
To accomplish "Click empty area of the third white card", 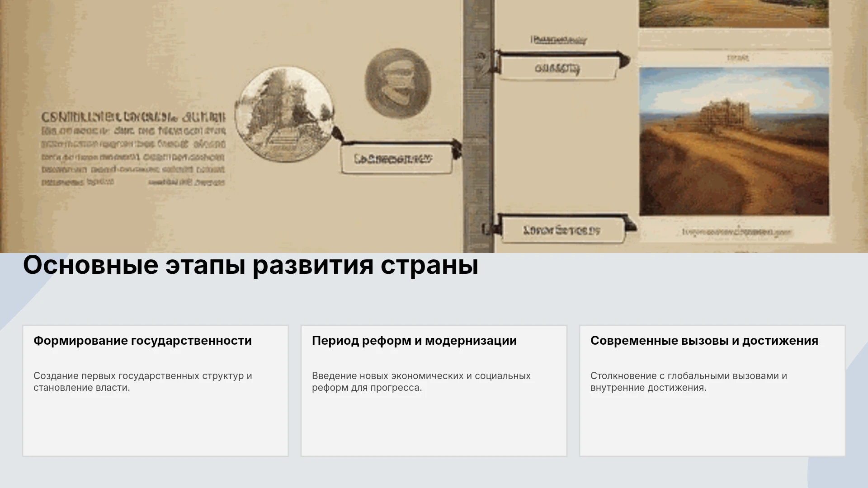I will coord(712,425).
